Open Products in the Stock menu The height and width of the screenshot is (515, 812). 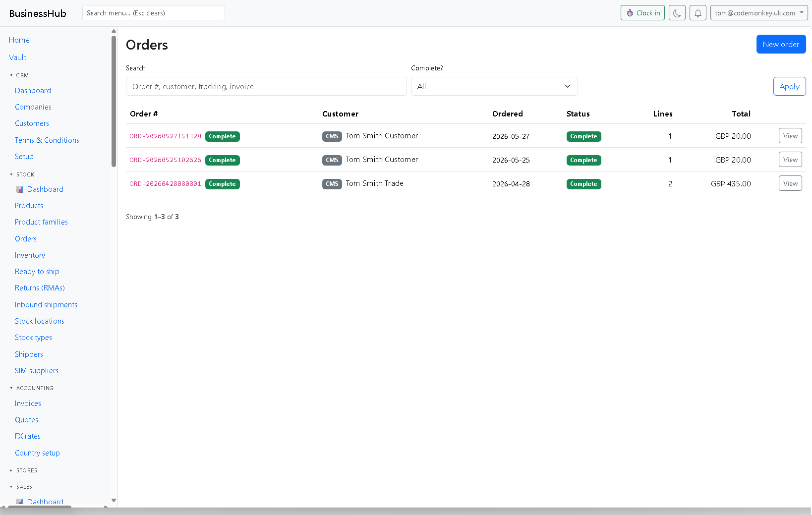[29, 206]
